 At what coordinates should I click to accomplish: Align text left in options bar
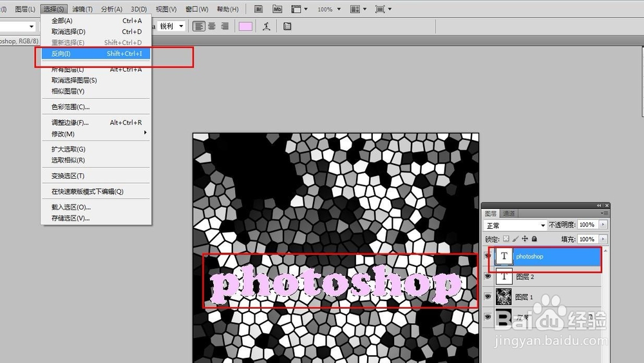pyautogui.click(x=199, y=26)
